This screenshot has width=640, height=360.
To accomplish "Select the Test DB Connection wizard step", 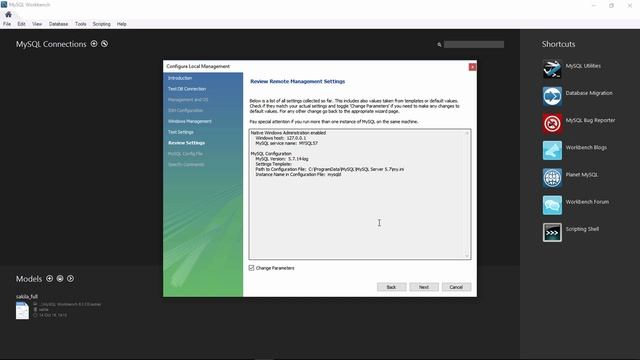I will (187, 89).
